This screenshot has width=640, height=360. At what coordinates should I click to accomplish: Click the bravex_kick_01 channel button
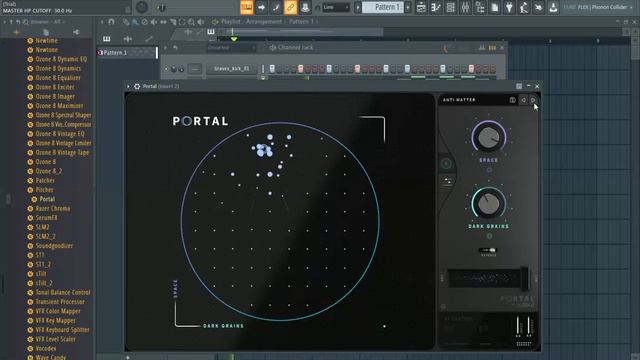[231, 69]
